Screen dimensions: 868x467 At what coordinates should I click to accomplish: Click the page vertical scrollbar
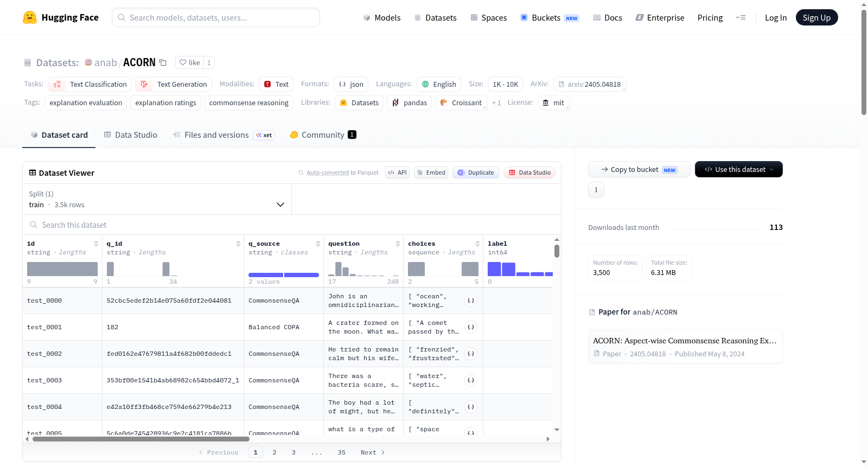(x=864, y=62)
